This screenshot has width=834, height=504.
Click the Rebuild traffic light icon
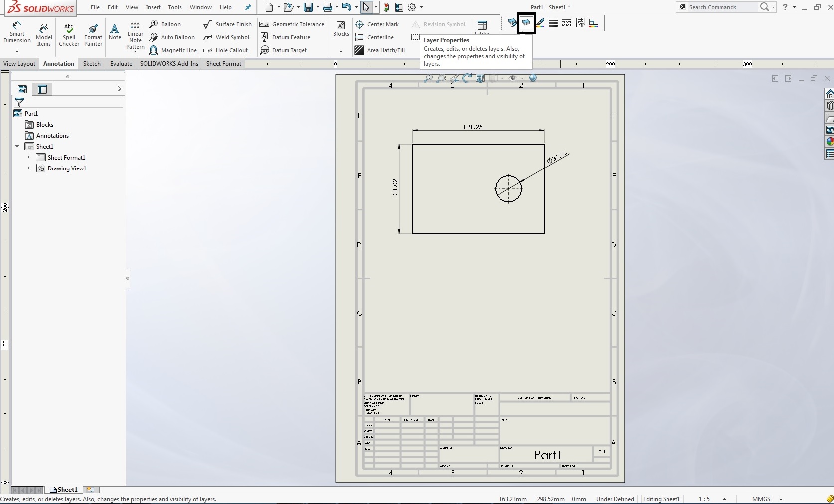click(x=386, y=7)
